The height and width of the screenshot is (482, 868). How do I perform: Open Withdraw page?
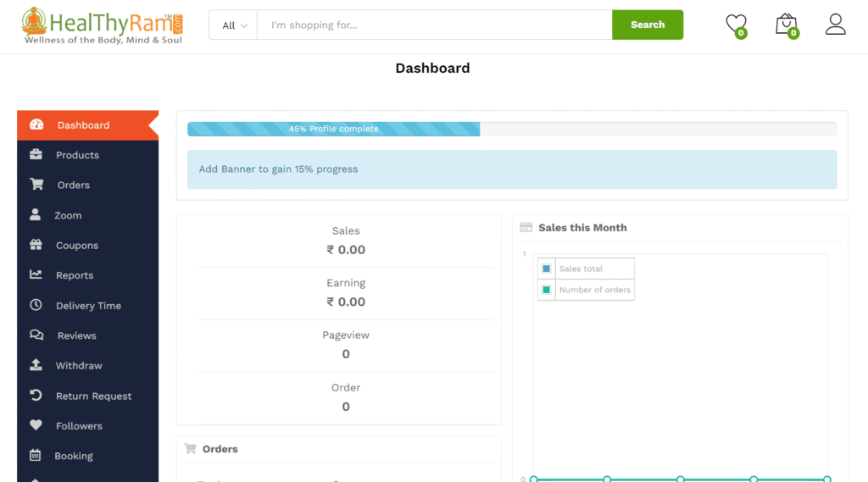pyautogui.click(x=88, y=365)
